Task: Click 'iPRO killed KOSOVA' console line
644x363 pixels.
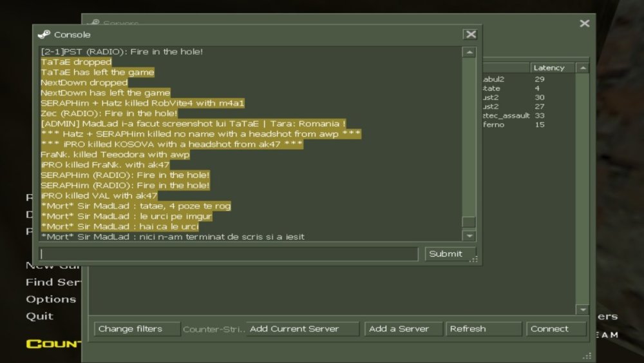Action: [x=172, y=144]
